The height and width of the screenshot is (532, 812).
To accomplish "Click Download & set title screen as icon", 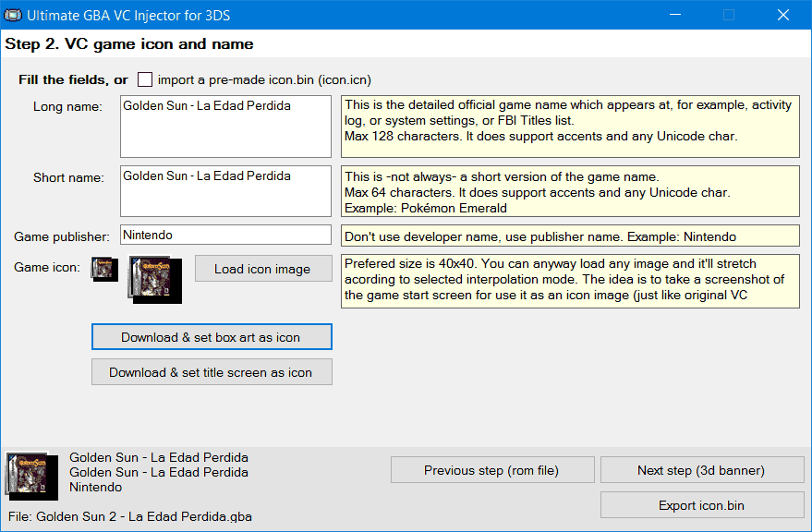I will pyautogui.click(x=212, y=372).
